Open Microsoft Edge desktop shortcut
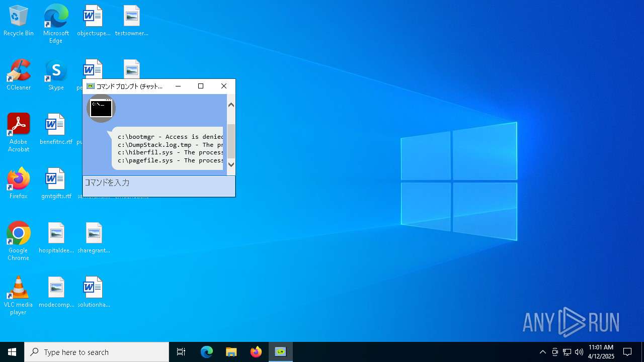 coord(56,24)
